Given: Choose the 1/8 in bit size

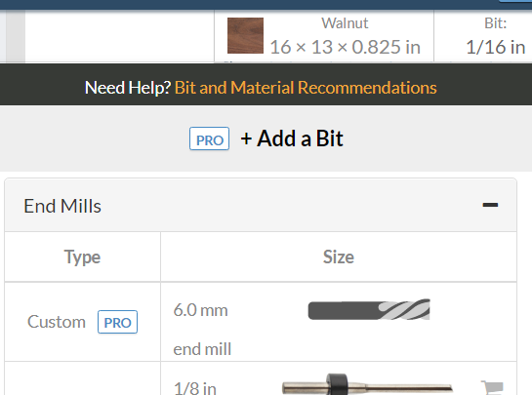Looking at the screenshot, I should [x=195, y=388].
